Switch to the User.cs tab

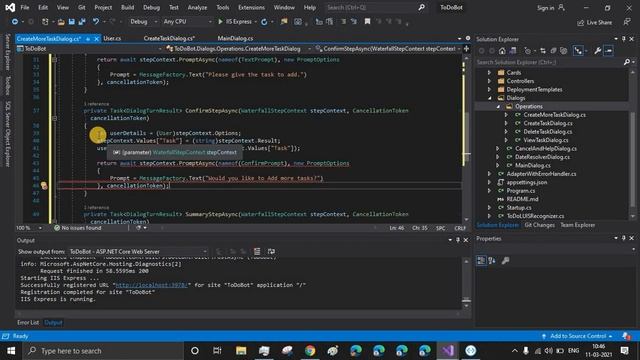point(112,38)
